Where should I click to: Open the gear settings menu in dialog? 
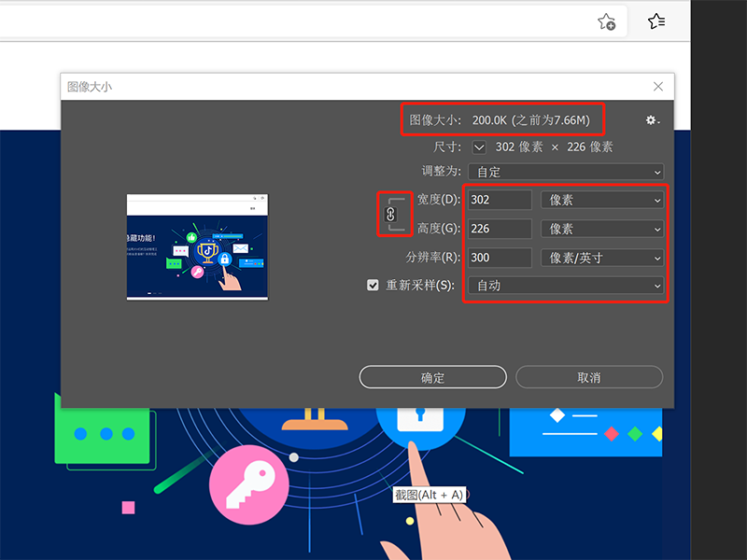652,120
